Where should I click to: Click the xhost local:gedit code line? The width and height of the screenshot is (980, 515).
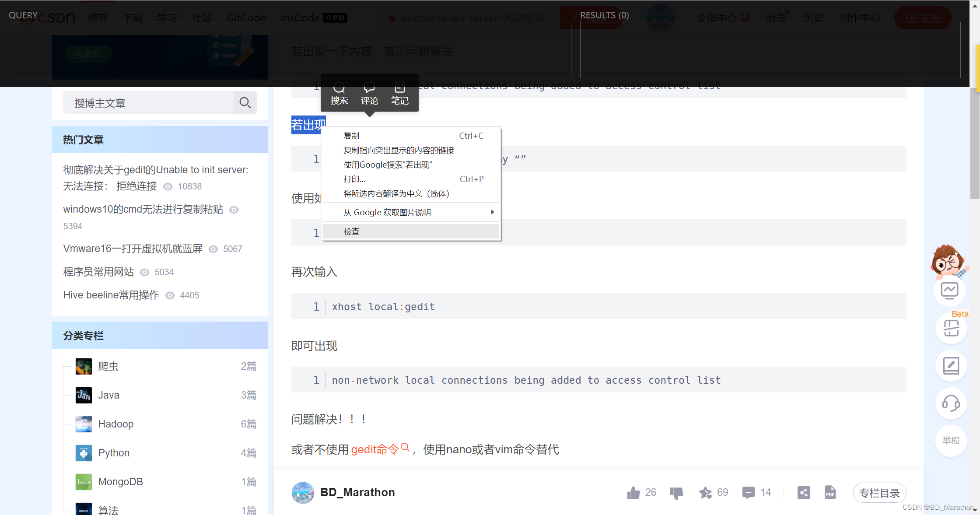pos(383,307)
